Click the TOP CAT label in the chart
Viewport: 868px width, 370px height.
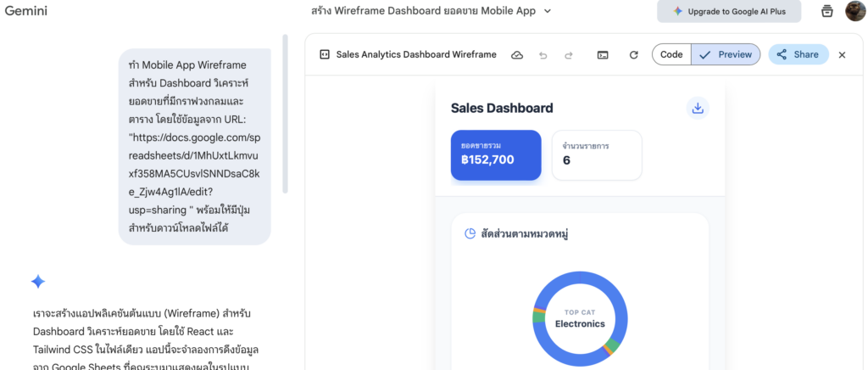click(x=580, y=312)
